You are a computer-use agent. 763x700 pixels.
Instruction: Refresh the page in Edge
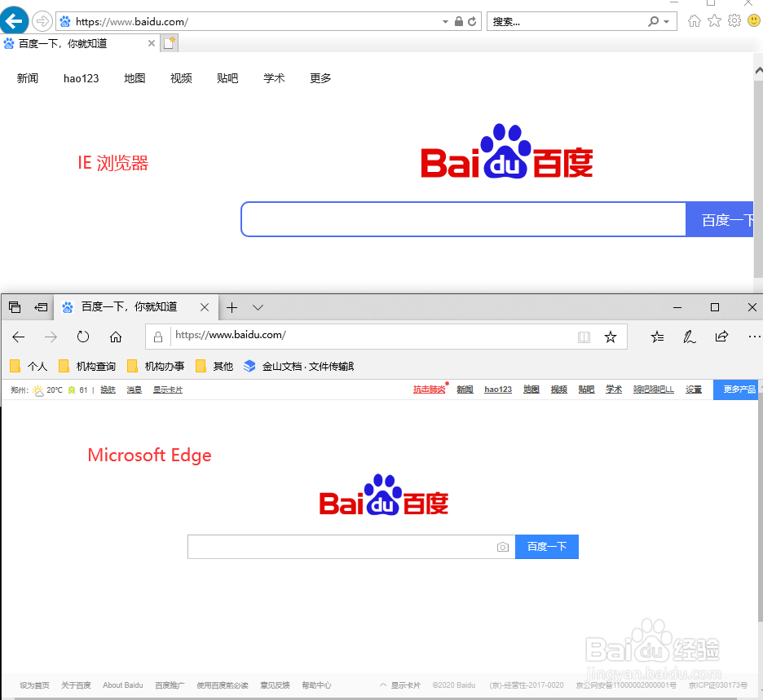click(83, 337)
